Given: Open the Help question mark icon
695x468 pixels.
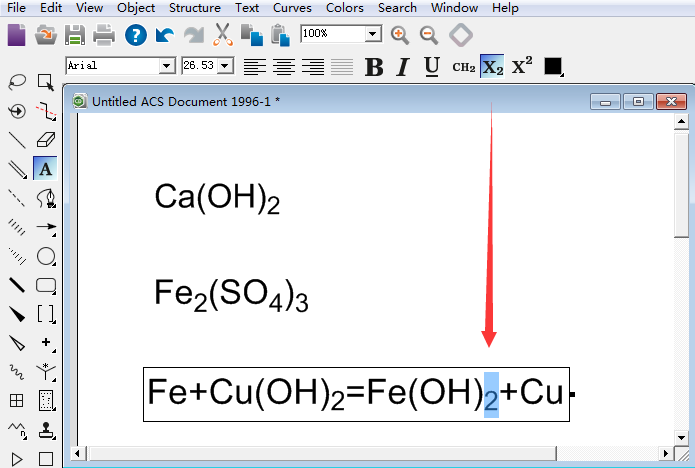Looking at the screenshot, I should tap(135, 35).
